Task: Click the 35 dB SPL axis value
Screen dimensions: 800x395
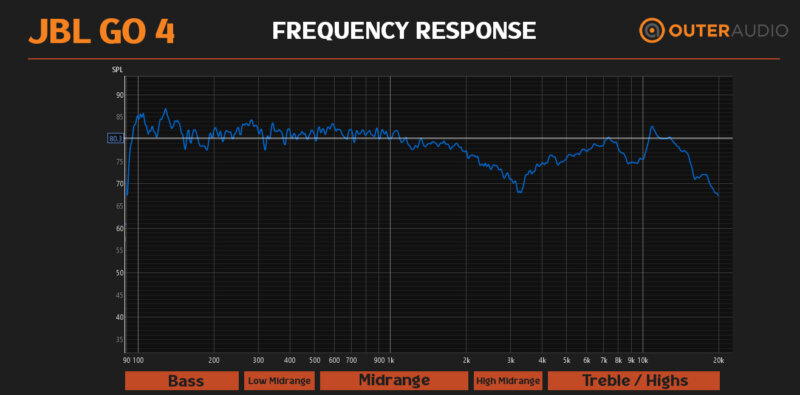Action: click(120, 339)
